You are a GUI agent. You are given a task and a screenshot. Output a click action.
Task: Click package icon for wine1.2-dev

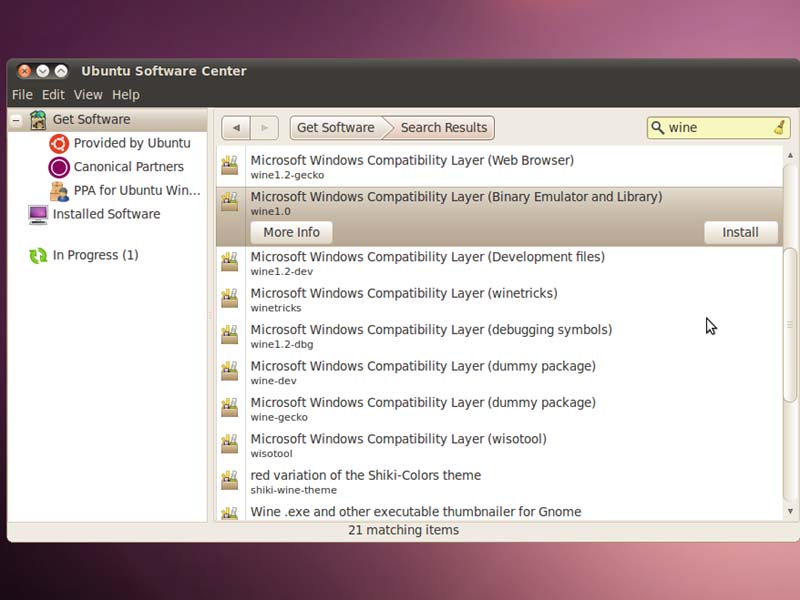pyautogui.click(x=230, y=262)
